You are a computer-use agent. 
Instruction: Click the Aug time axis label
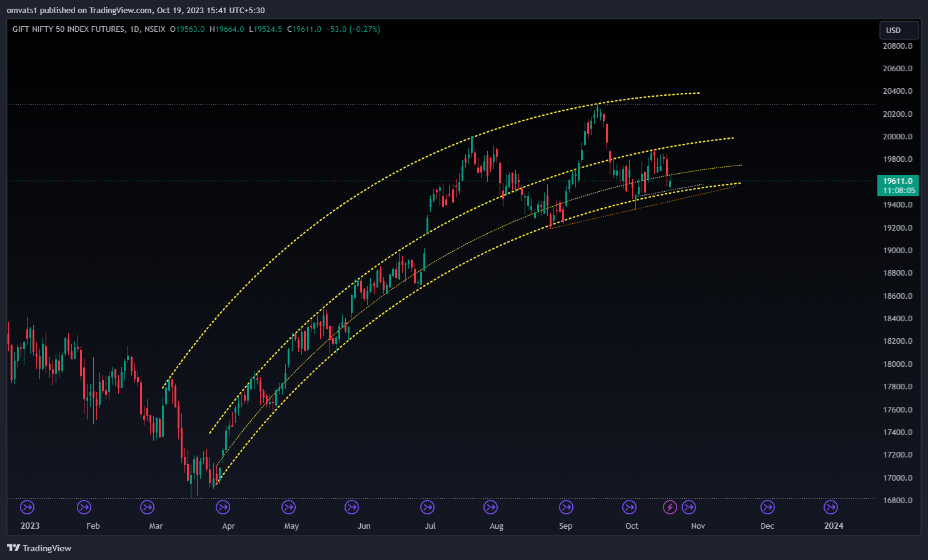[497, 526]
